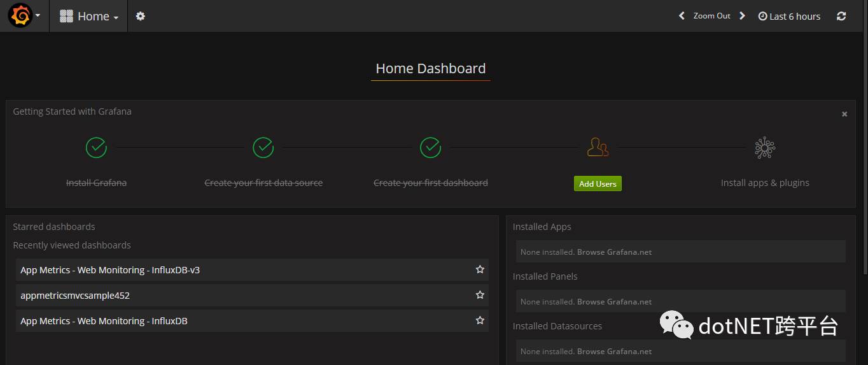Screen dimensions: 868x365
Task: Click the apps & plugins icon
Action: point(765,148)
